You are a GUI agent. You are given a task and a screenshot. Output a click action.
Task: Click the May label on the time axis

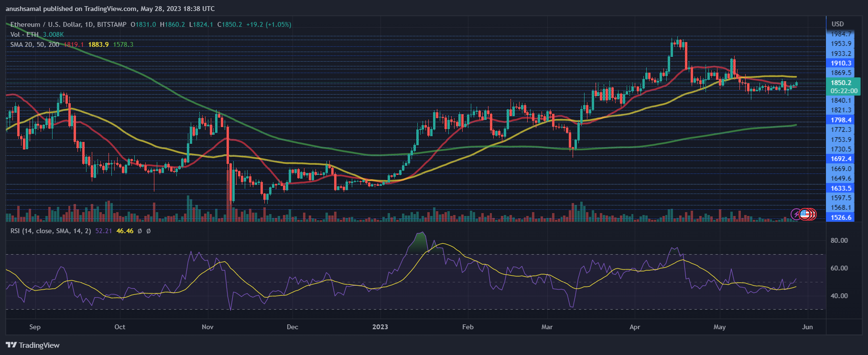point(719,327)
